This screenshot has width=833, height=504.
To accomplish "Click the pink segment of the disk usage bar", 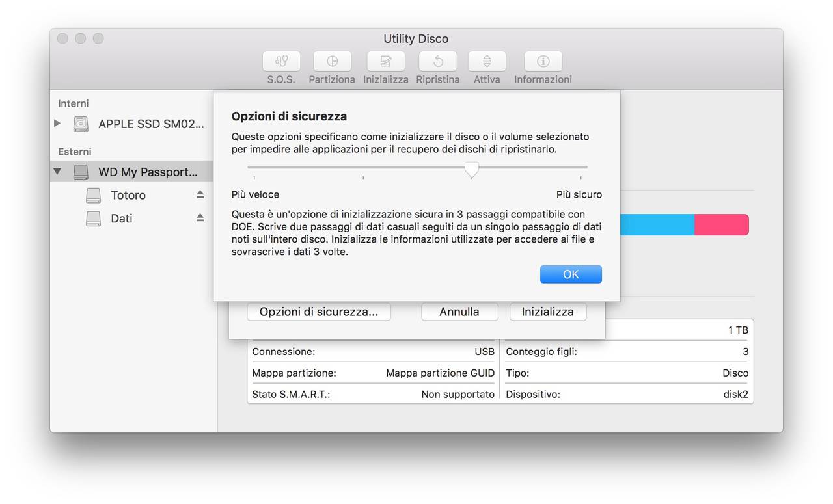I will 721,225.
